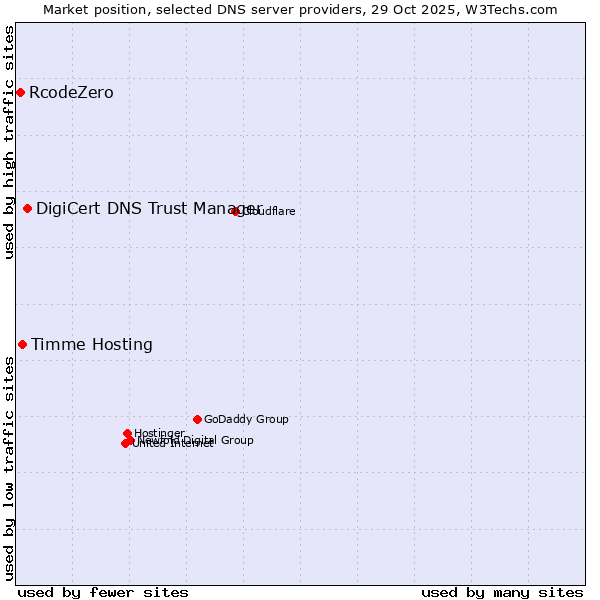The height and width of the screenshot is (600, 600).
Task: Click the GoDaddy Group label text
Action: (246, 419)
